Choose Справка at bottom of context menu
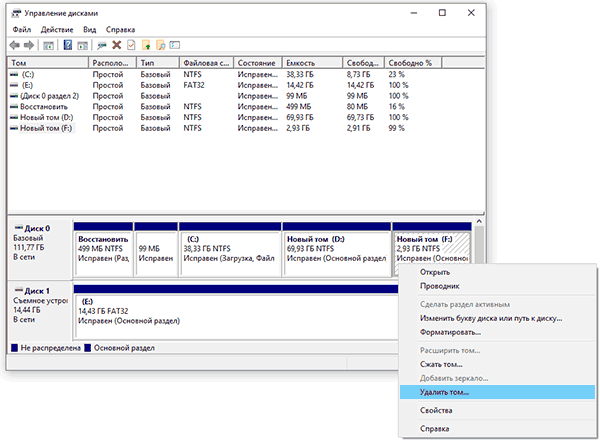 click(x=497, y=429)
